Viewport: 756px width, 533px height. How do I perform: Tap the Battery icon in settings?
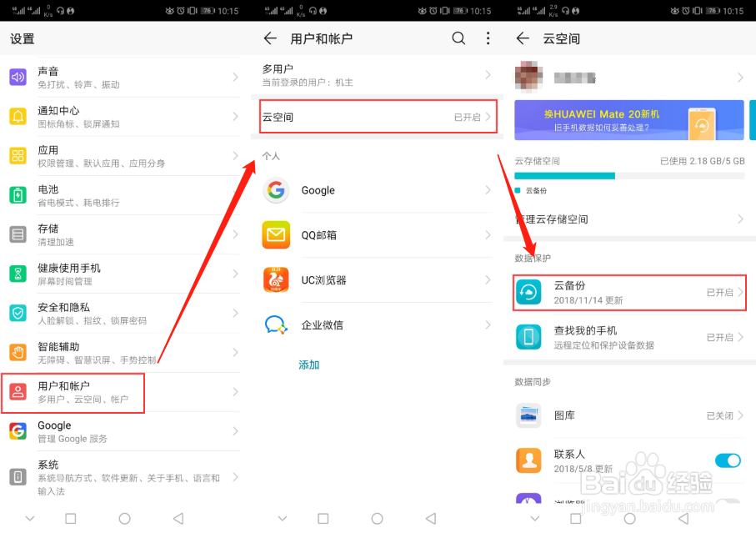tap(18, 195)
